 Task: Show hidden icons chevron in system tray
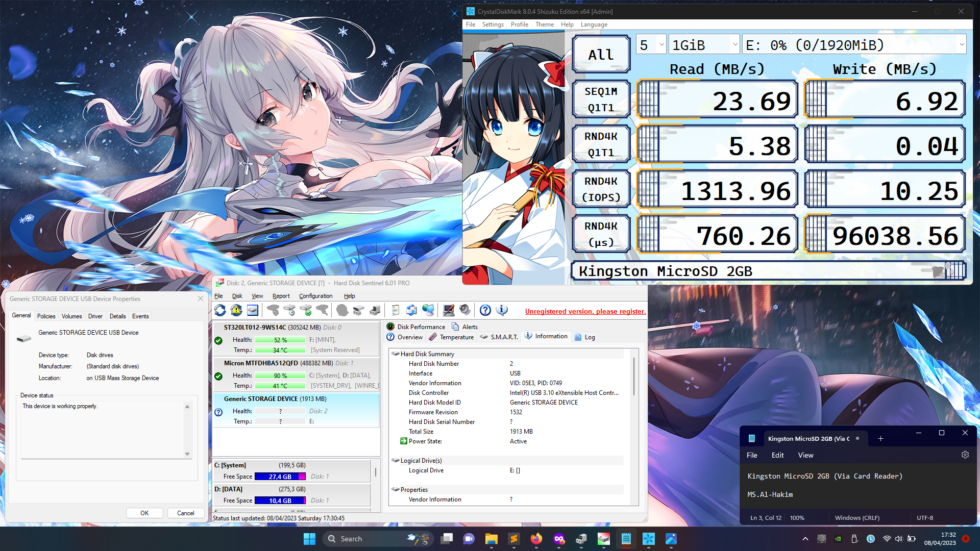click(x=805, y=539)
